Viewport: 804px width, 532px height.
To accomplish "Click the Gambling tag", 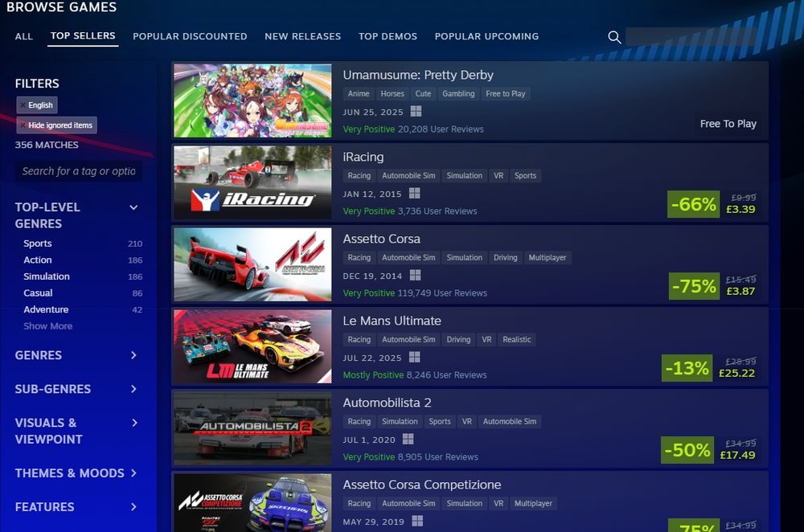I will tap(458, 94).
